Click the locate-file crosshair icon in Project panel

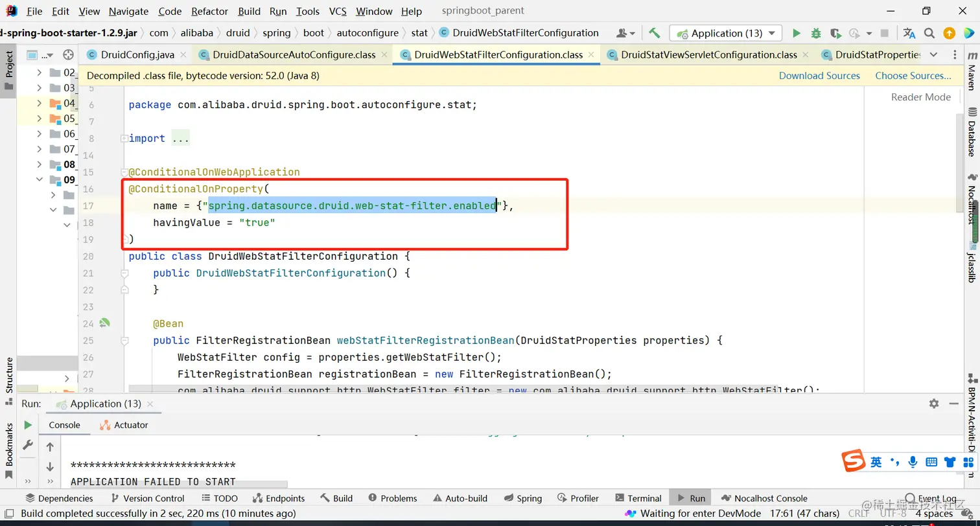coord(68,55)
